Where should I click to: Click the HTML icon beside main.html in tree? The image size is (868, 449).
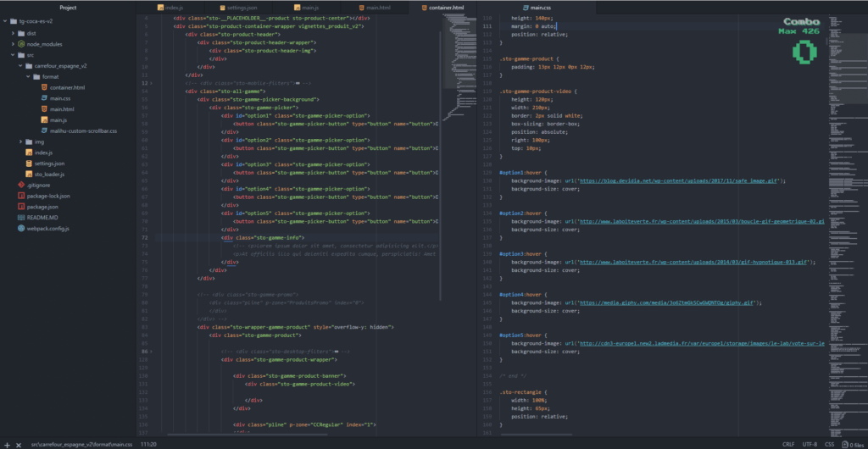[44, 109]
